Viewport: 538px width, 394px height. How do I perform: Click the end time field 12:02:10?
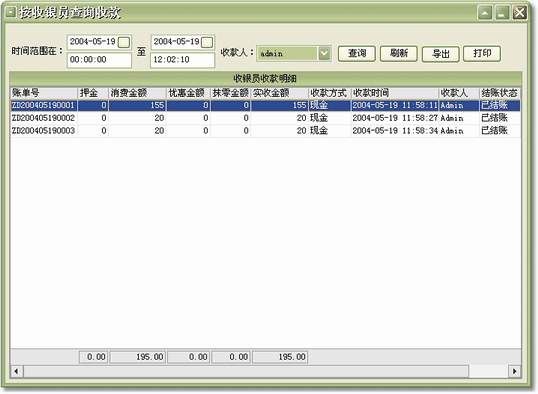point(183,60)
